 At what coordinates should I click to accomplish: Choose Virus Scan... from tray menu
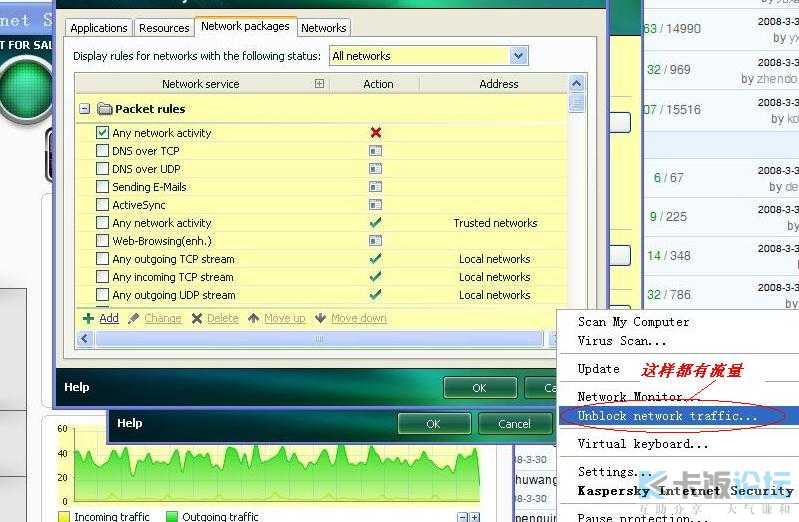[x=622, y=341]
